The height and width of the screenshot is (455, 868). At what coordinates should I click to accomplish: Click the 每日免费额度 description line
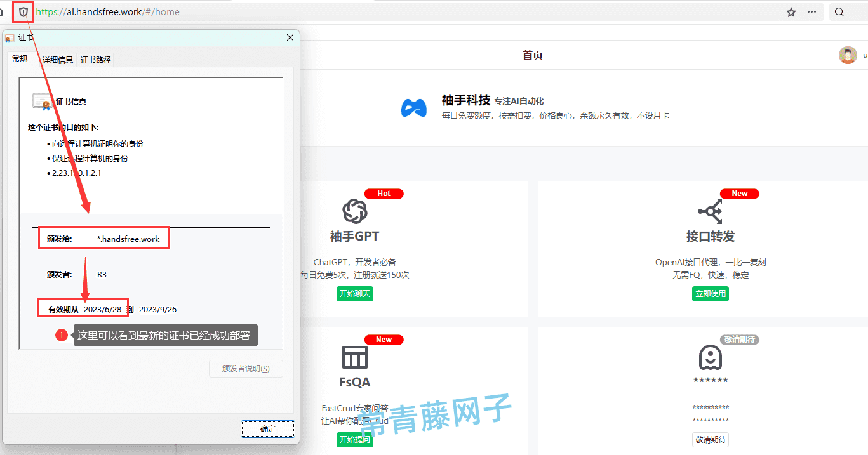coord(556,115)
